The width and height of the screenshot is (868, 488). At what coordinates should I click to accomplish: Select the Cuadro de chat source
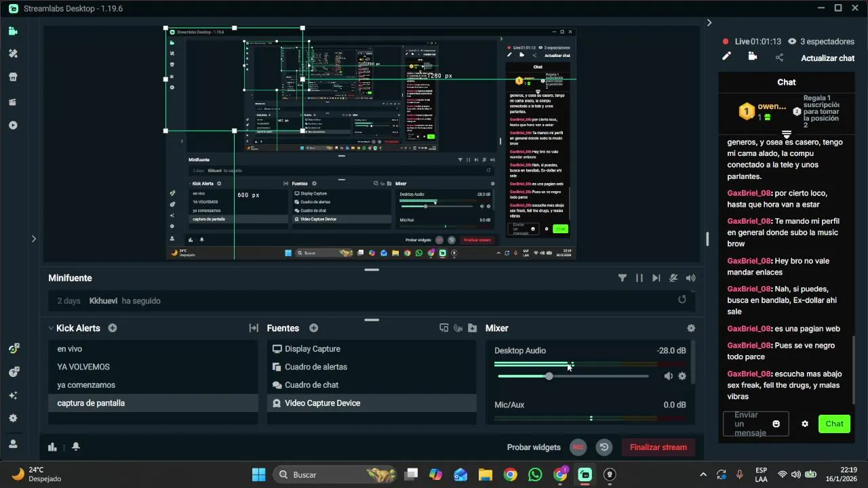372,385
